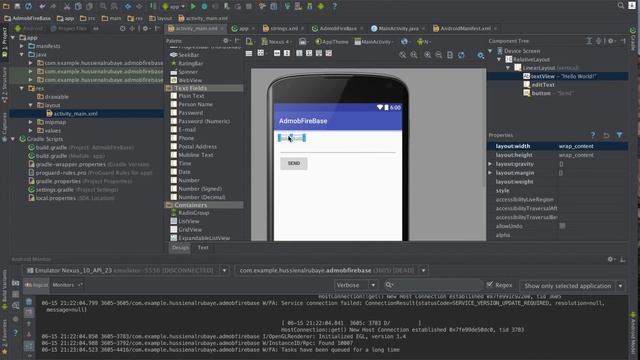Image resolution: width=640 pixels, height=360 pixels.
Task: Click the Search Everywhere magnifier icon
Action: [x=621, y=6]
